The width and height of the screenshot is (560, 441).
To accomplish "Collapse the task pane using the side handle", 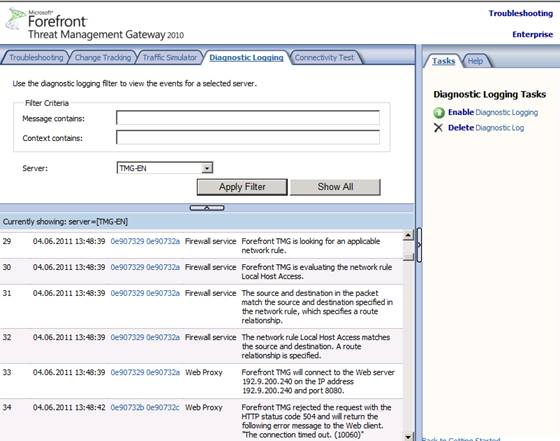I will coord(419,245).
